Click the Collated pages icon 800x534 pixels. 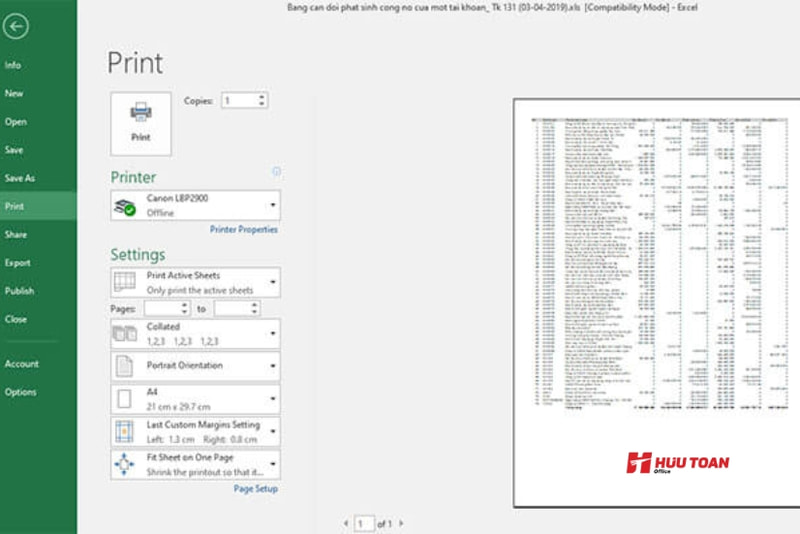pyautogui.click(x=125, y=333)
